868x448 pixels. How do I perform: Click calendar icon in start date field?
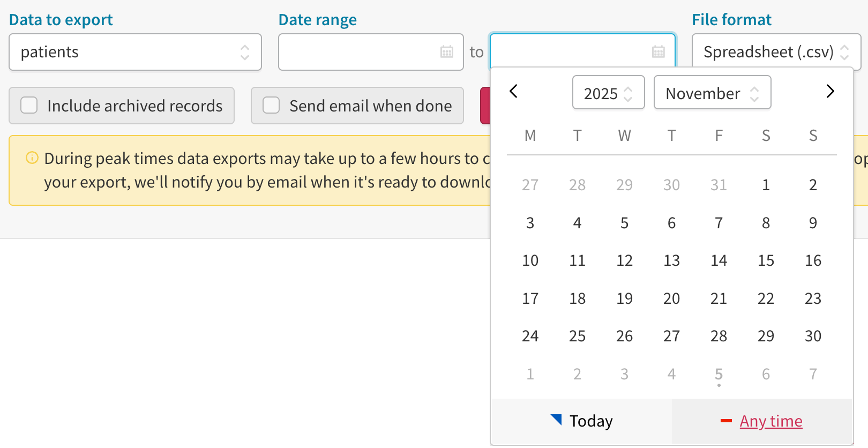coord(447,52)
